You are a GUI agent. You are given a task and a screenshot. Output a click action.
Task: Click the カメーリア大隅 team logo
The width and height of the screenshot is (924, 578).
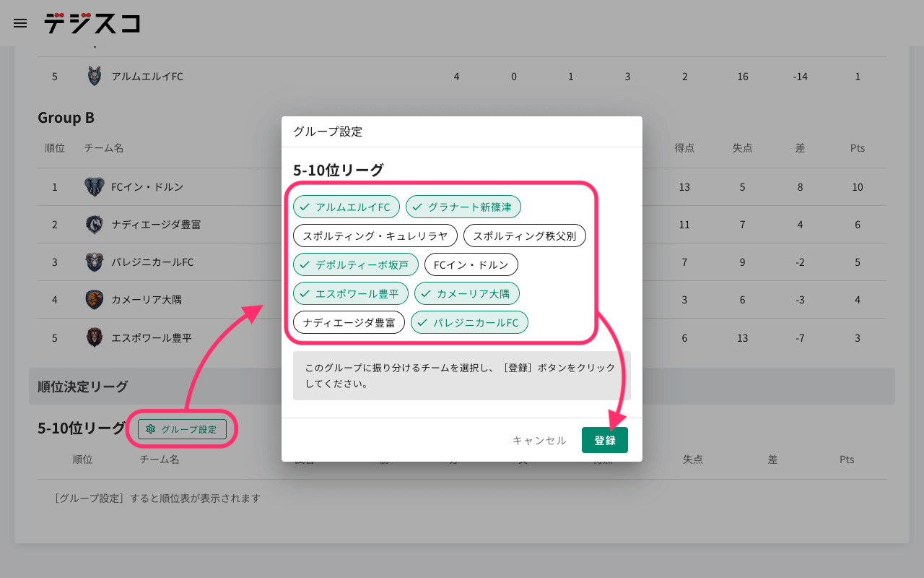(x=94, y=300)
